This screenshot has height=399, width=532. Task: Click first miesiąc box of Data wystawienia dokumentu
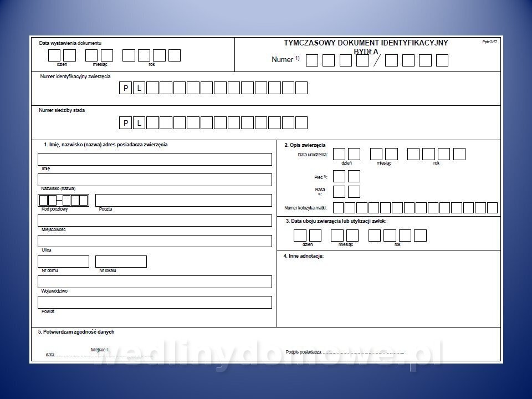pos(91,55)
